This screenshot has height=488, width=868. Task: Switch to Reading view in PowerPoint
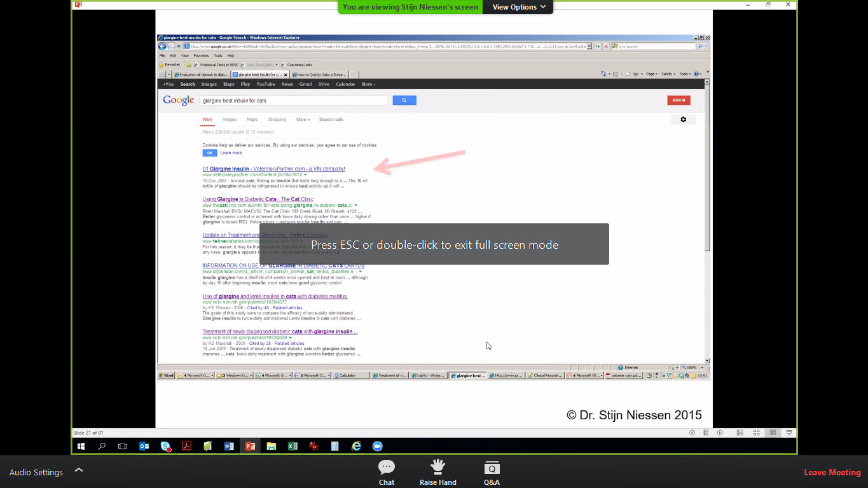click(x=773, y=433)
